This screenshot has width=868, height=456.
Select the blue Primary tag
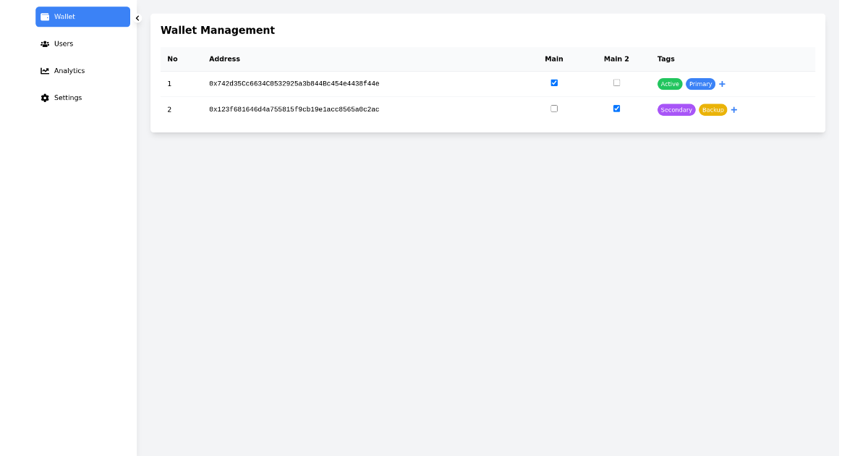pyautogui.click(x=700, y=83)
